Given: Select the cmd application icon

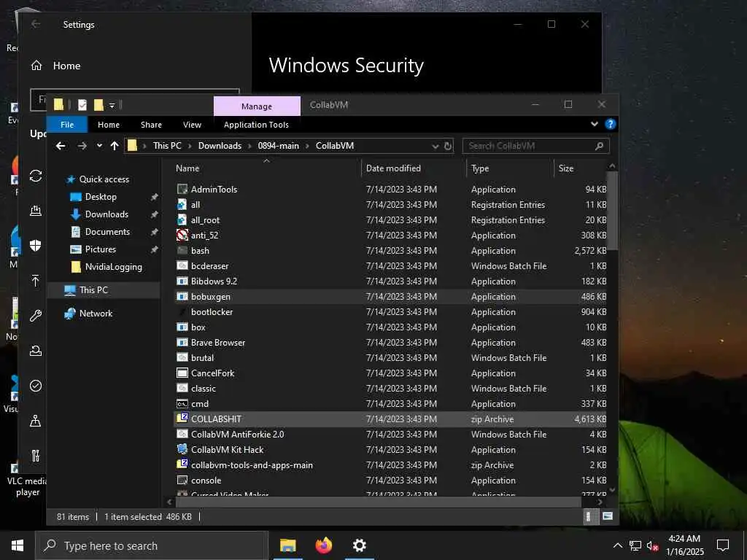Looking at the screenshot, I should 182,404.
